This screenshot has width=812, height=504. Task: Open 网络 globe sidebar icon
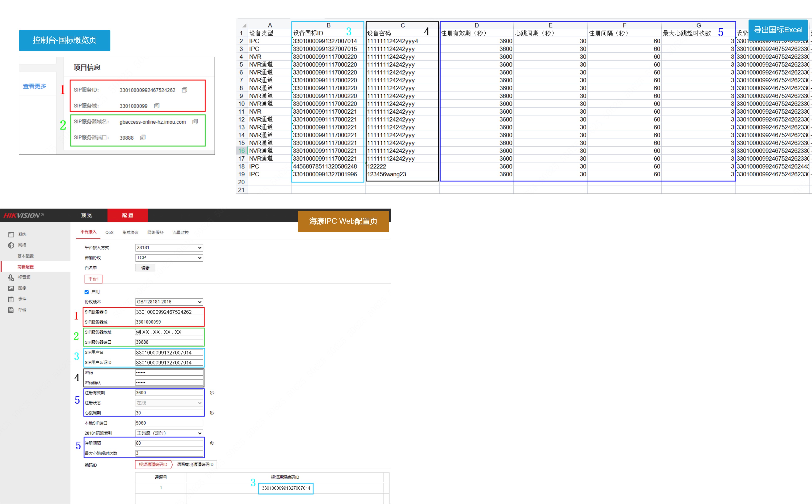point(11,245)
